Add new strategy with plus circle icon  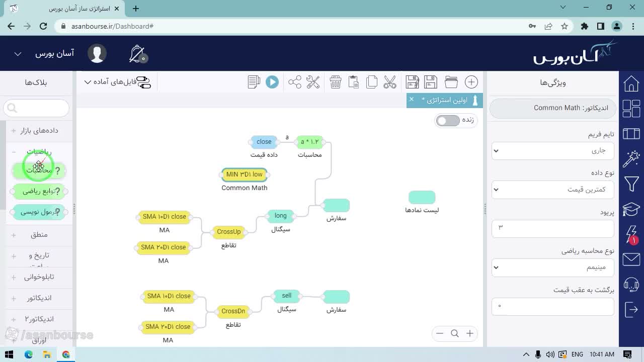(x=471, y=82)
